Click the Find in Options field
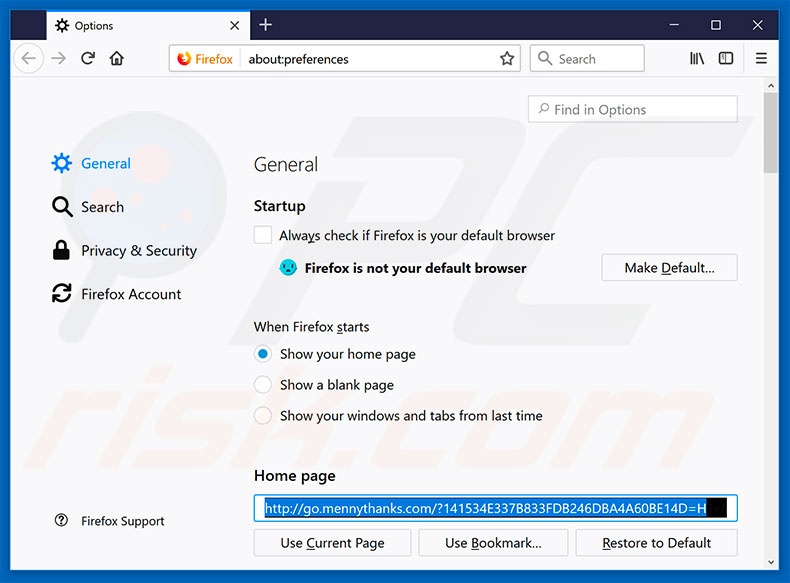 click(x=633, y=110)
